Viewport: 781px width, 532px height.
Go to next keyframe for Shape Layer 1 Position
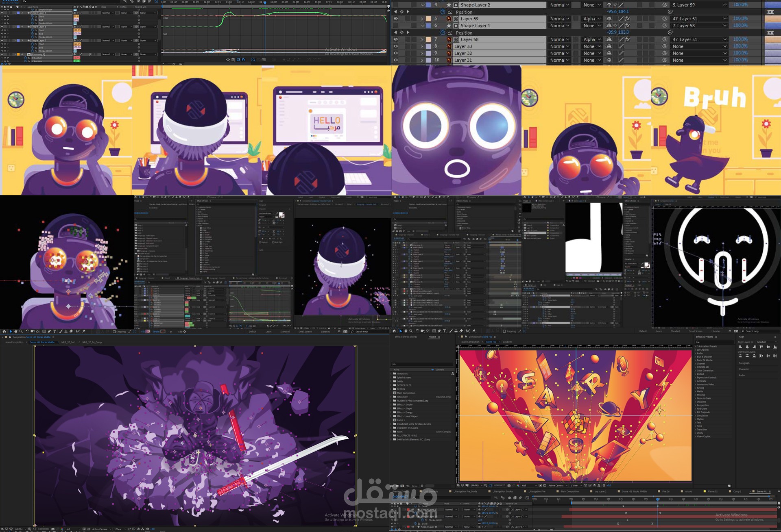coord(408,33)
